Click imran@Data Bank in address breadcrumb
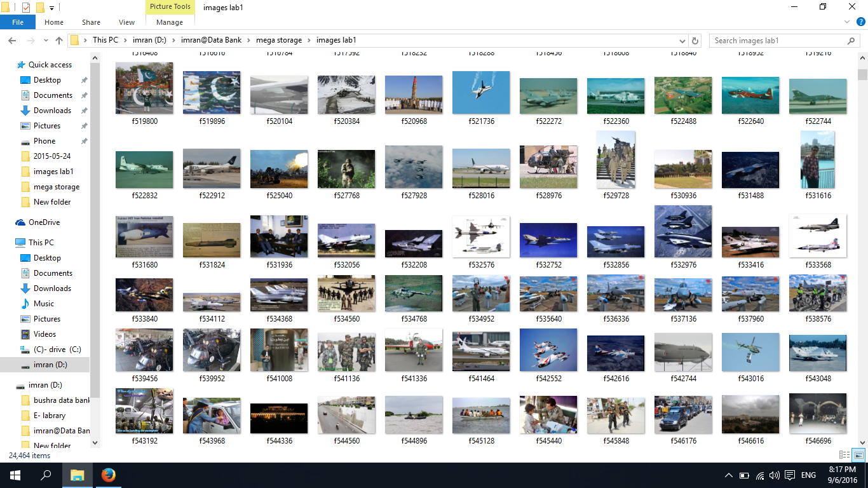This screenshot has height=488, width=868. (x=212, y=40)
